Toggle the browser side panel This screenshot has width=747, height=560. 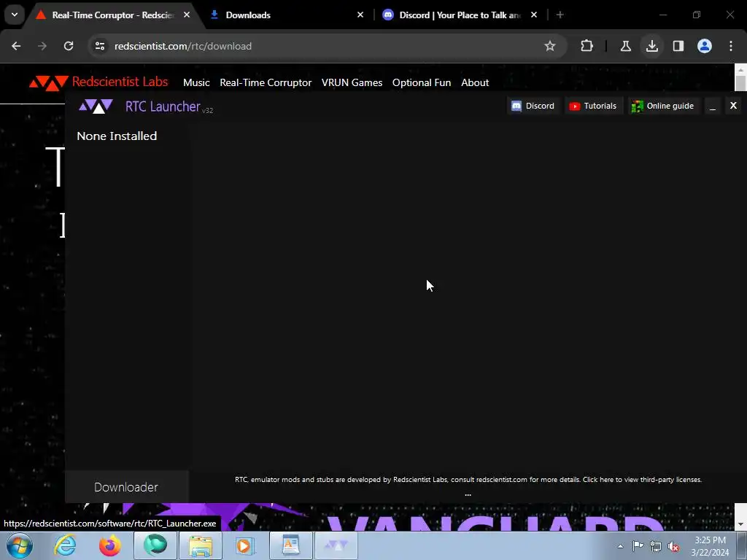point(678,46)
